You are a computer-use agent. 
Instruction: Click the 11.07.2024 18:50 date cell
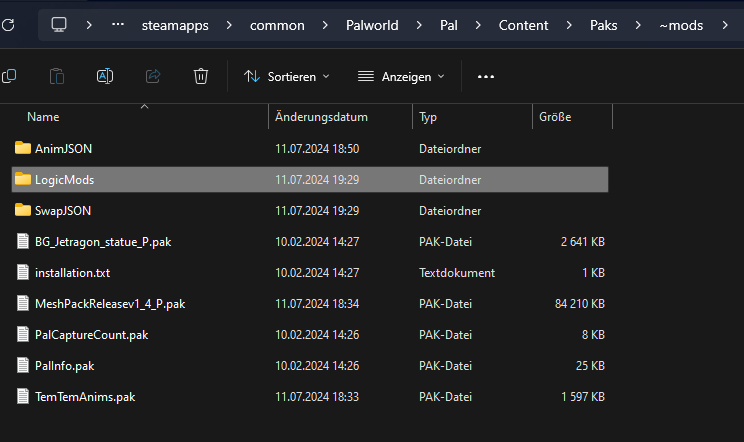[317, 148]
